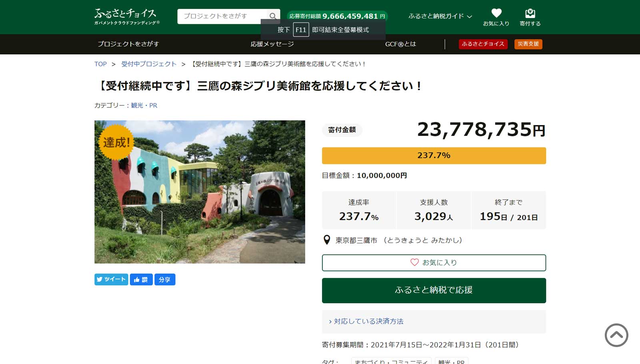Open プロジェクトをさがす navigation menu item

[x=128, y=44]
